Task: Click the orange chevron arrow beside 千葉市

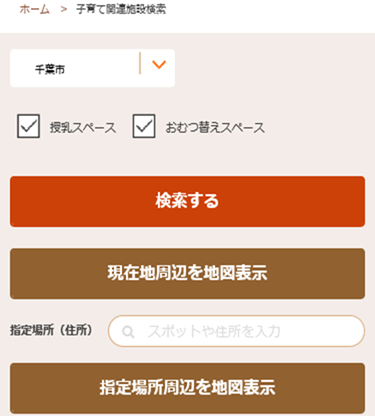Action: point(159,64)
